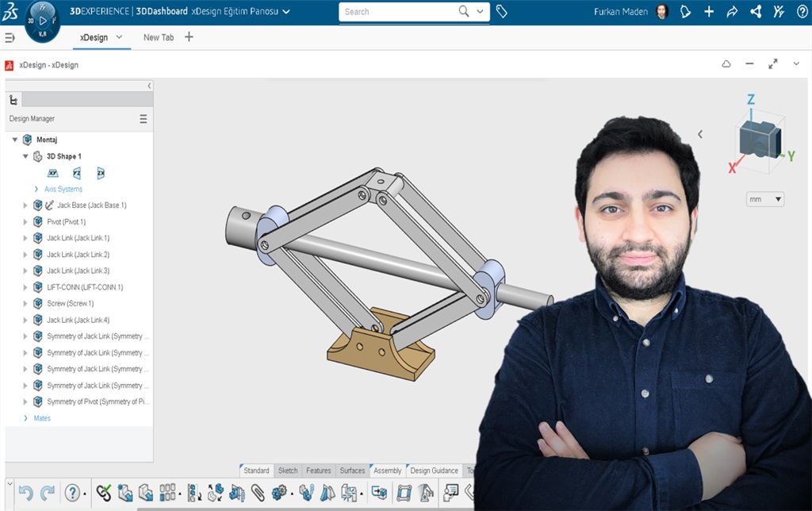Click the notifications bell icon
Viewport: 812px width, 511px height.
click(x=685, y=11)
